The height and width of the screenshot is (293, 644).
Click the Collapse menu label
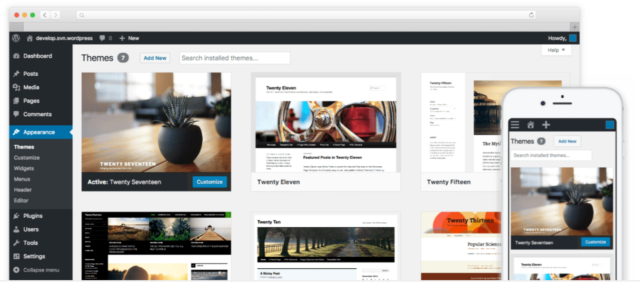(41, 270)
